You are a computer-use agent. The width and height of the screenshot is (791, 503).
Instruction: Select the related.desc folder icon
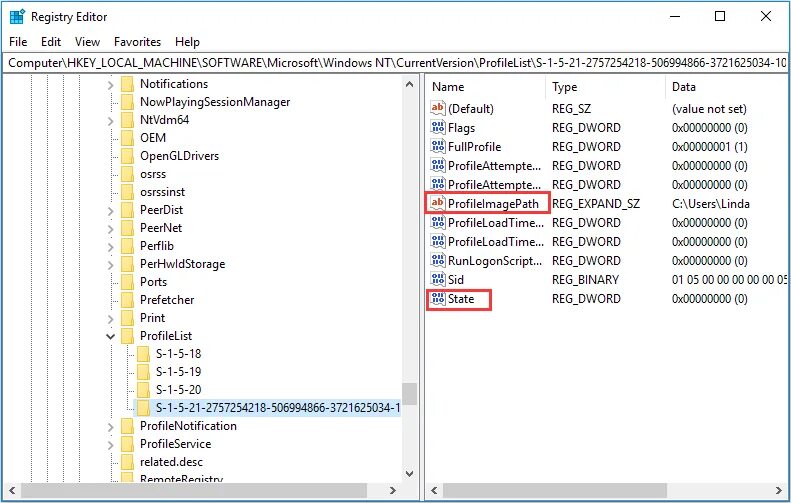pos(128,462)
